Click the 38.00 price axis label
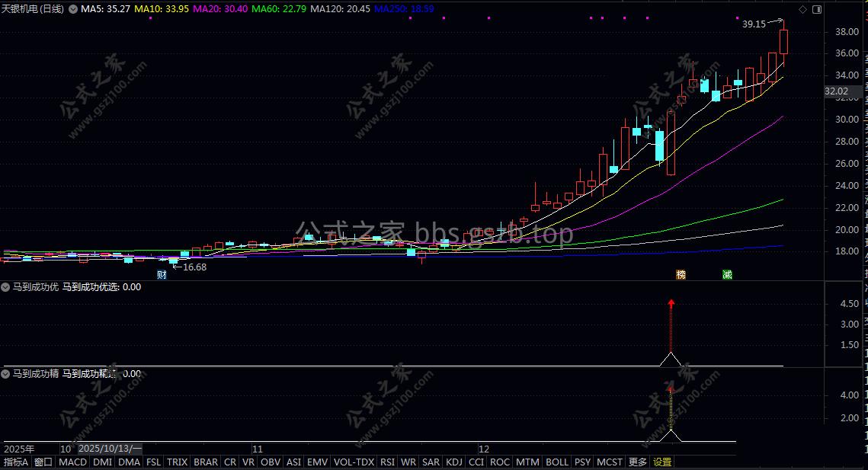 [x=847, y=32]
